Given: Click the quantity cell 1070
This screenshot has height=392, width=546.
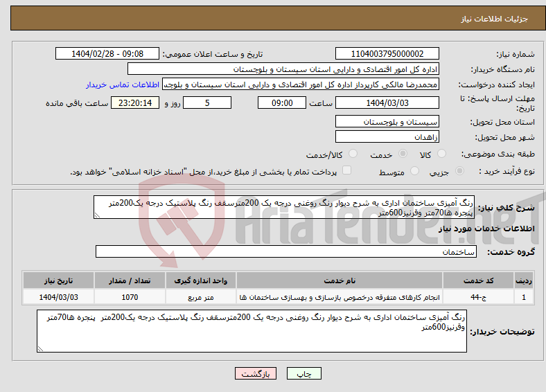Looking at the screenshot, I should click(x=130, y=297).
